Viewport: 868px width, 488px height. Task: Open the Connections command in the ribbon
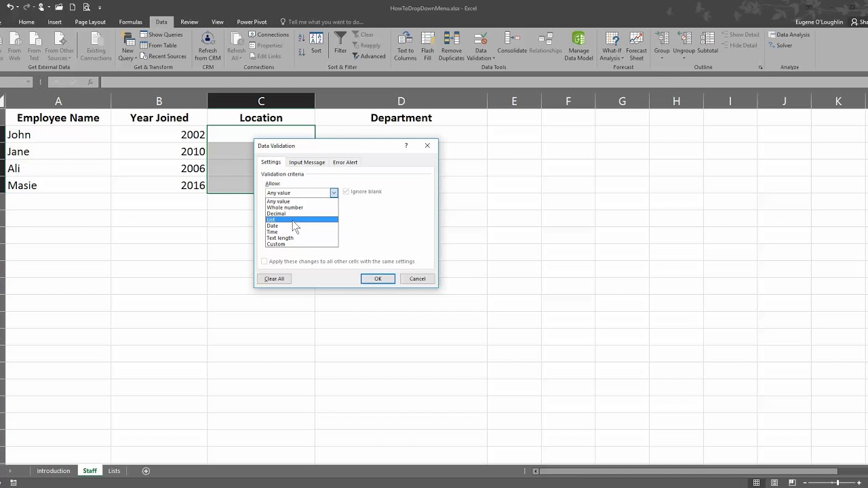click(269, 35)
